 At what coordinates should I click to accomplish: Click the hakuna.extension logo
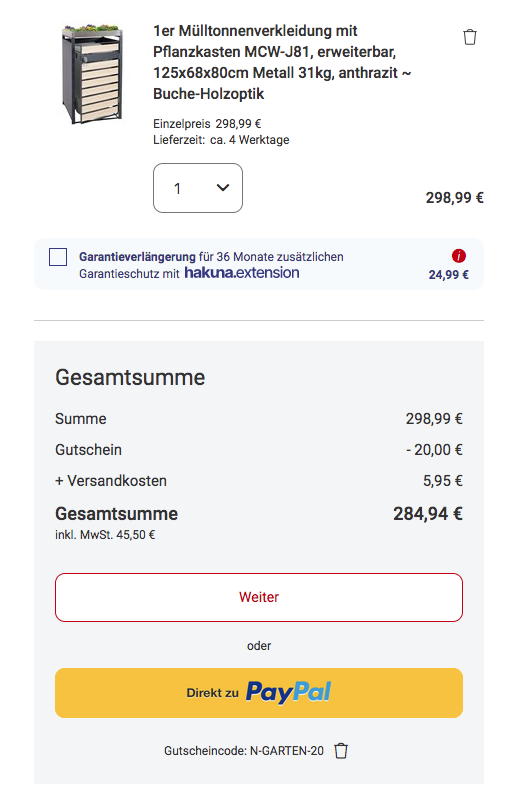coord(242,273)
